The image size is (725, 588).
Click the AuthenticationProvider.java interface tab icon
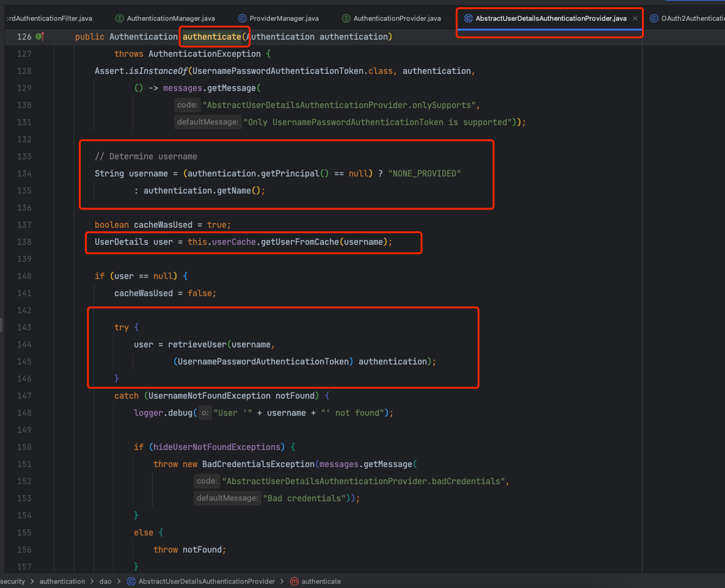point(346,18)
